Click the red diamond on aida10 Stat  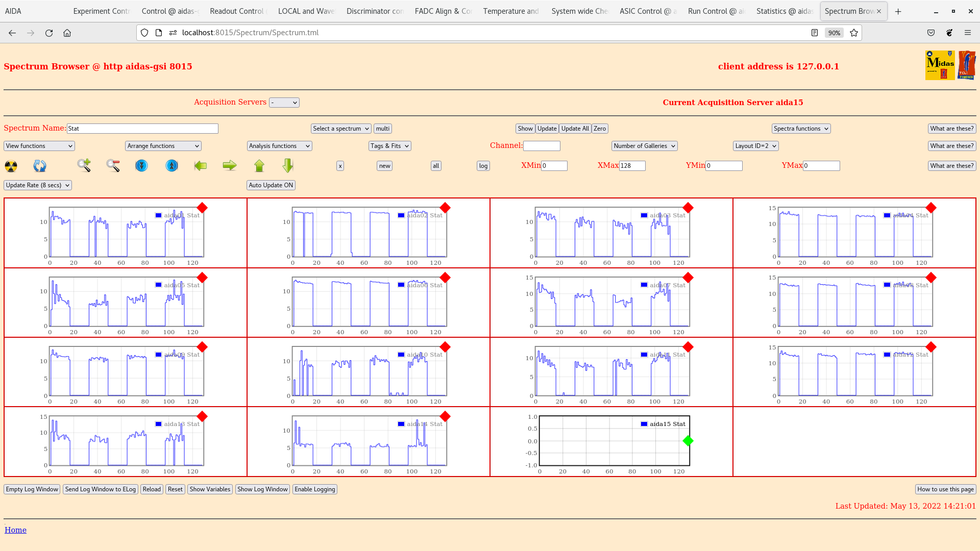point(445,347)
